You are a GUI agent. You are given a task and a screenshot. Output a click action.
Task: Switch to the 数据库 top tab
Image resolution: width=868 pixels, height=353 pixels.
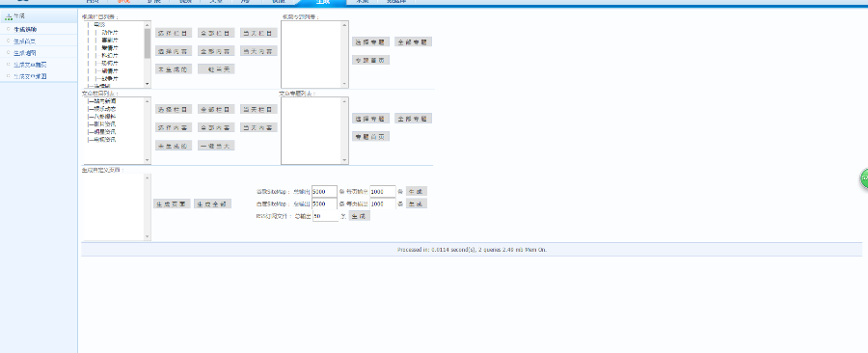(x=395, y=2)
